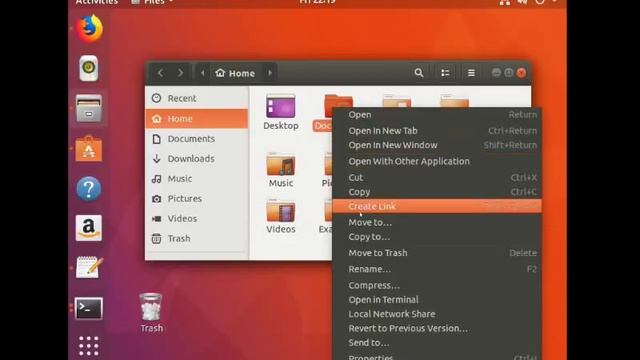Image resolution: width=640 pixels, height=360 pixels.
Task: Select Copy from context menu
Action: (x=437, y=192)
